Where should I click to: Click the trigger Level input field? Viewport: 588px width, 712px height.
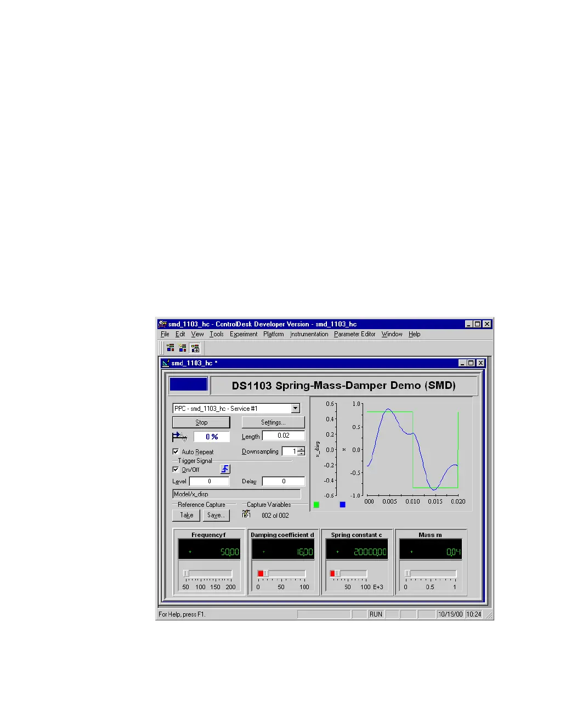(x=210, y=481)
